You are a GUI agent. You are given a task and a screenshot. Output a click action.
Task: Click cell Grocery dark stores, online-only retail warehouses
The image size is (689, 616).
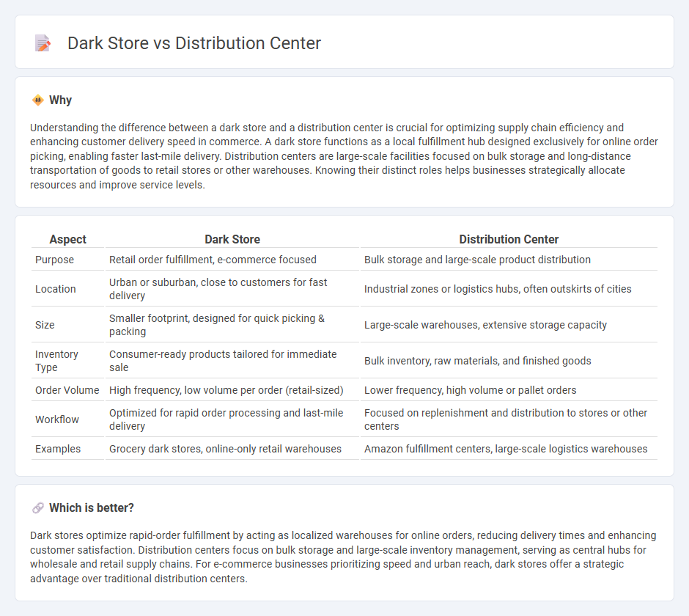[232, 449]
